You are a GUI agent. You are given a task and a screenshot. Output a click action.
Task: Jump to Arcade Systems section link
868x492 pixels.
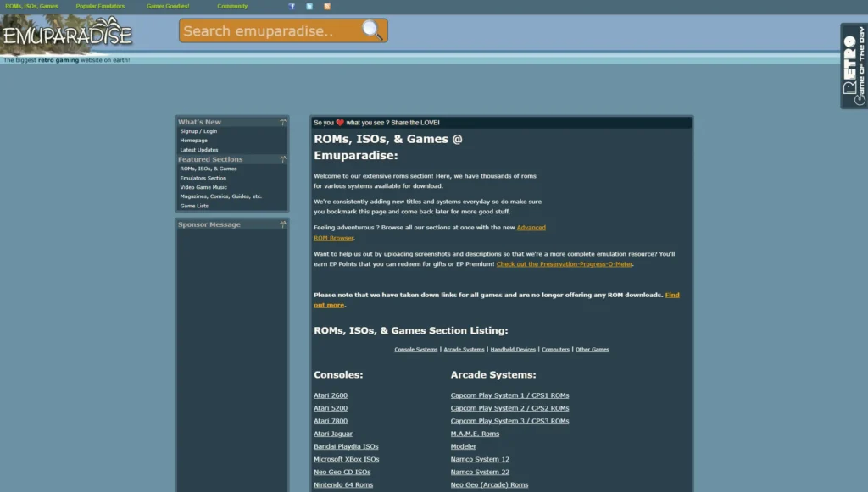click(464, 350)
